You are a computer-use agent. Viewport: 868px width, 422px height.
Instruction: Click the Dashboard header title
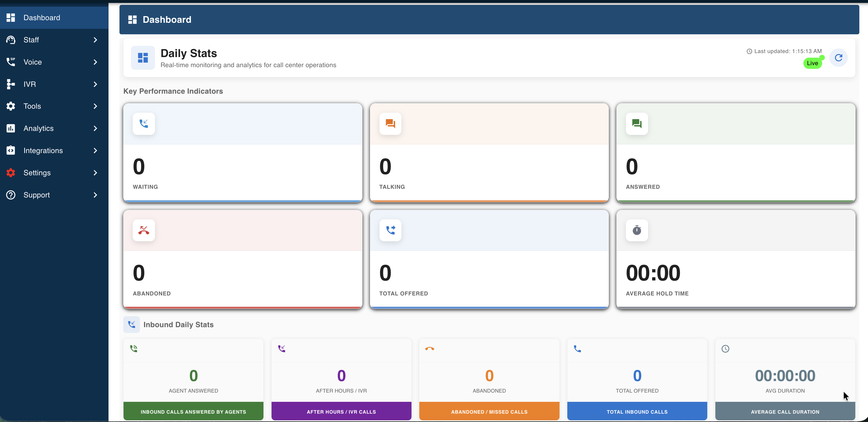pos(167,20)
